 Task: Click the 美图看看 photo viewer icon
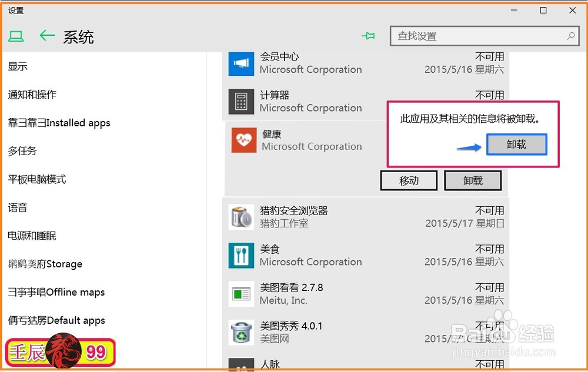242,293
